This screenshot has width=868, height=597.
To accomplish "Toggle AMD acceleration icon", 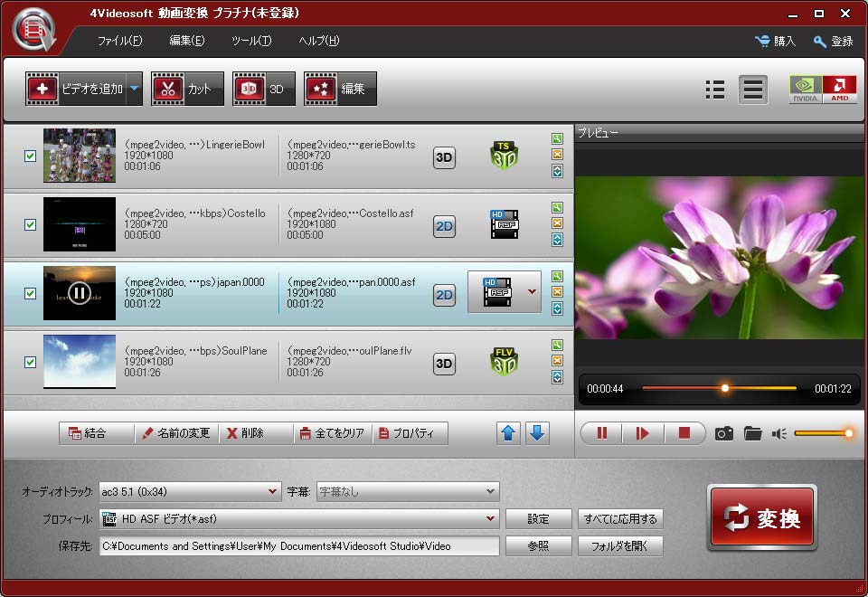I will coord(839,90).
